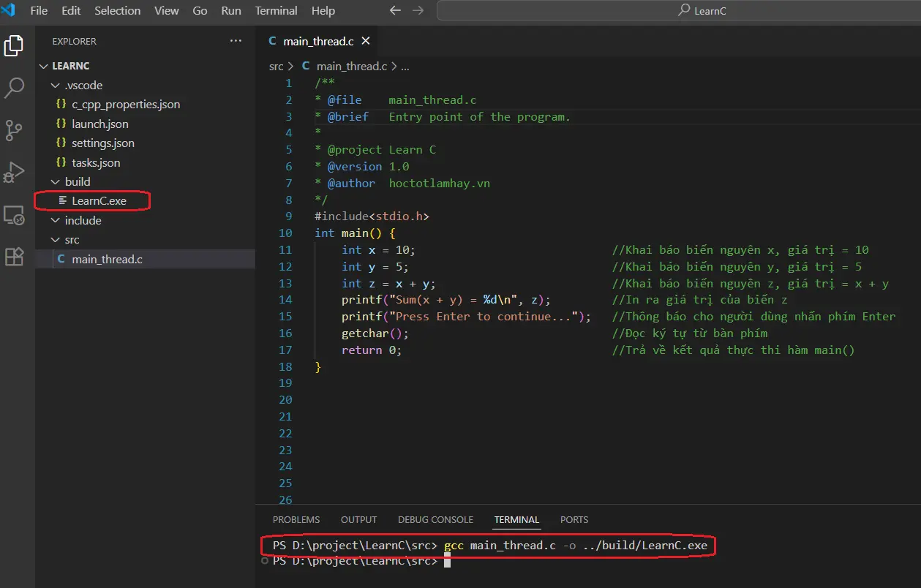Open the Remote Explorer view
The width and height of the screenshot is (921, 588).
tap(14, 215)
